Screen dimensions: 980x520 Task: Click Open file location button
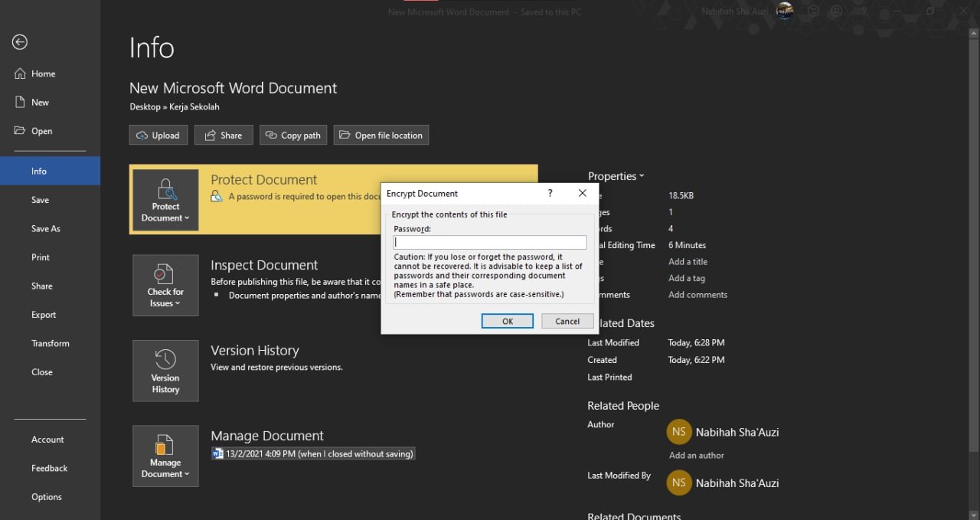(x=381, y=135)
